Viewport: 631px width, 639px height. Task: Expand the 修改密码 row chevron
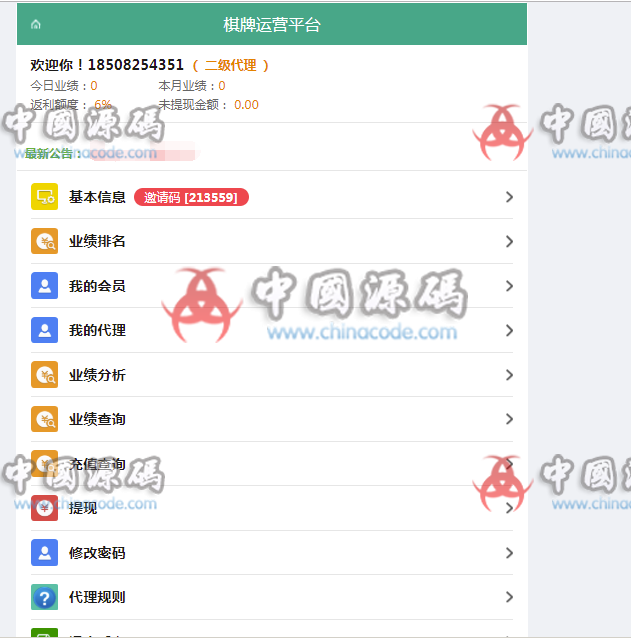point(509,553)
